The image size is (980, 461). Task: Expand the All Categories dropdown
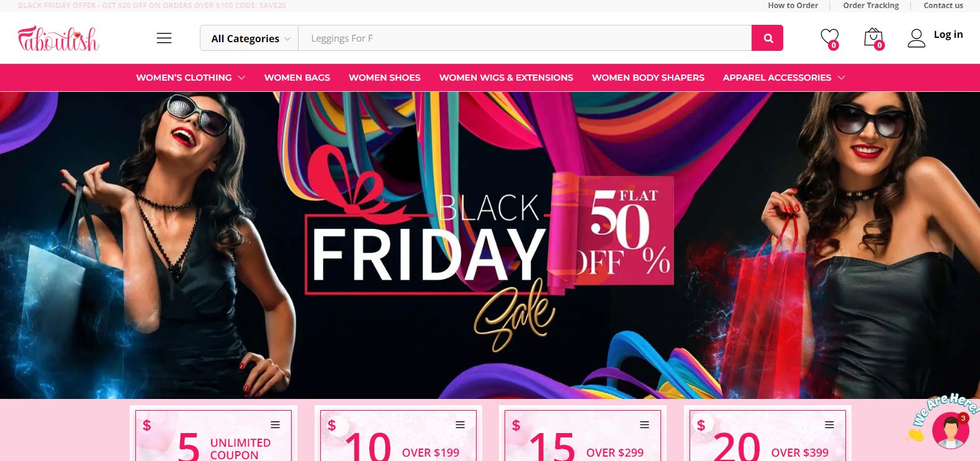pyautogui.click(x=249, y=38)
